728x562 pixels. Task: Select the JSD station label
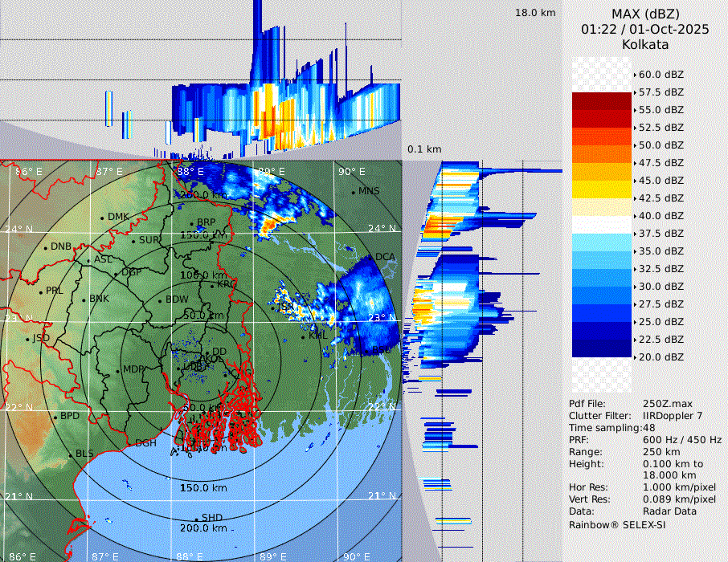[x=41, y=338]
